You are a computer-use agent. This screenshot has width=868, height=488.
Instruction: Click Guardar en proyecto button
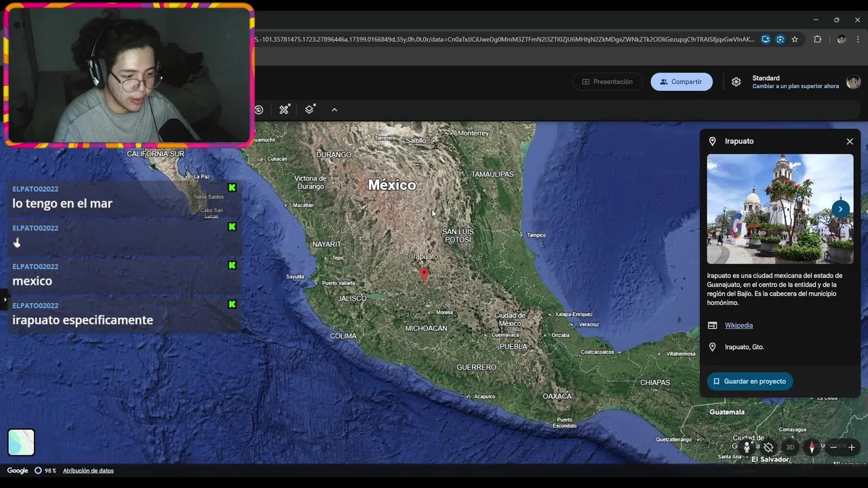(750, 382)
